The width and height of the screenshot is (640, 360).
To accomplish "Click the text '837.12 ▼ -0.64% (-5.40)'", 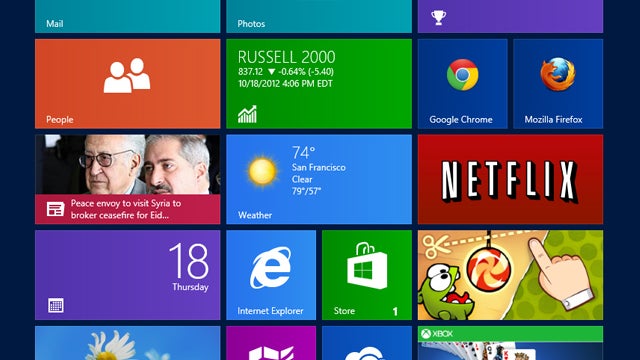I will click(286, 72).
